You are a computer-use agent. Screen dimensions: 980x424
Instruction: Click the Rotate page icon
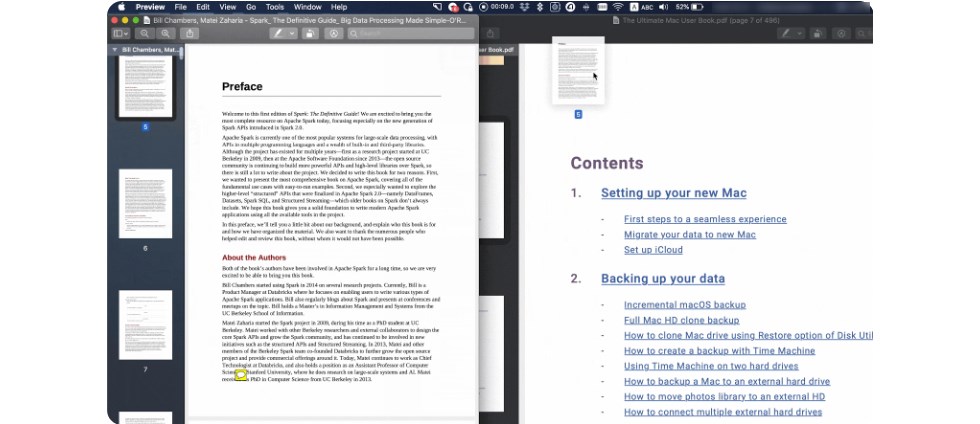coord(311,33)
